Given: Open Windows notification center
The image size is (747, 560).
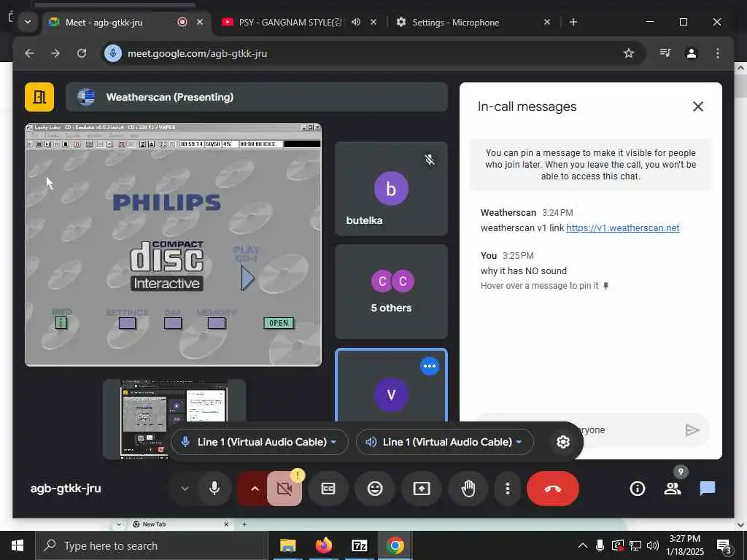Looking at the screenshot, I should 724,545.
